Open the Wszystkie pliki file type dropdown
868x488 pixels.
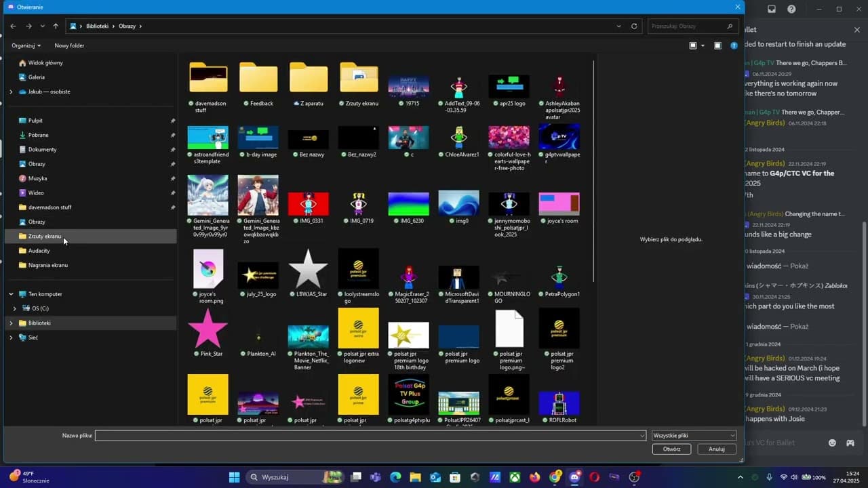point(694,436)
